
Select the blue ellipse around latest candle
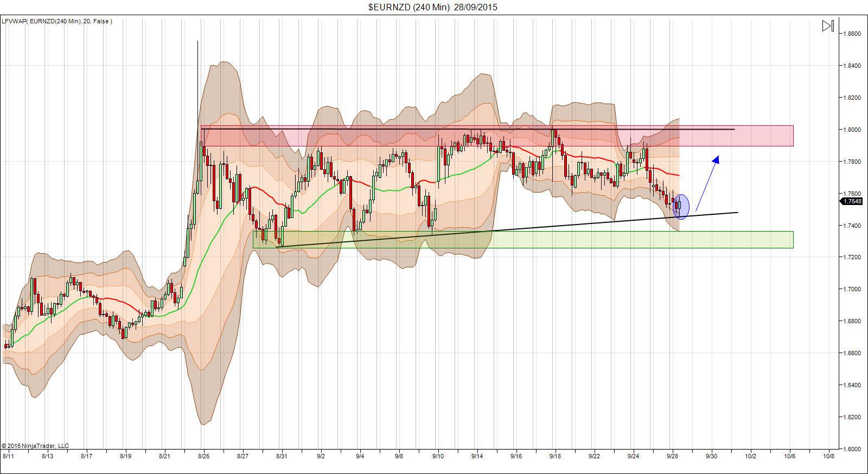(x=681, y=207)
